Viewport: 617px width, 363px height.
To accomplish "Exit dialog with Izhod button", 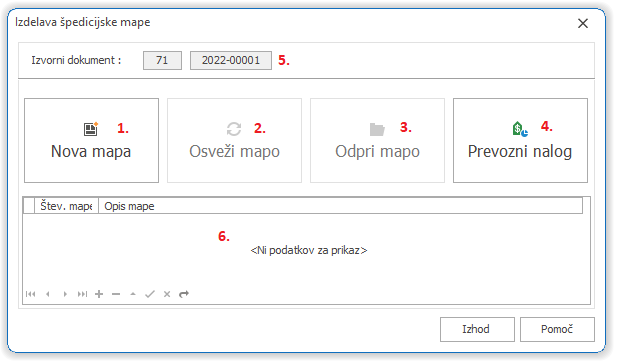I will pyautogui.click(x=477, y=329).
